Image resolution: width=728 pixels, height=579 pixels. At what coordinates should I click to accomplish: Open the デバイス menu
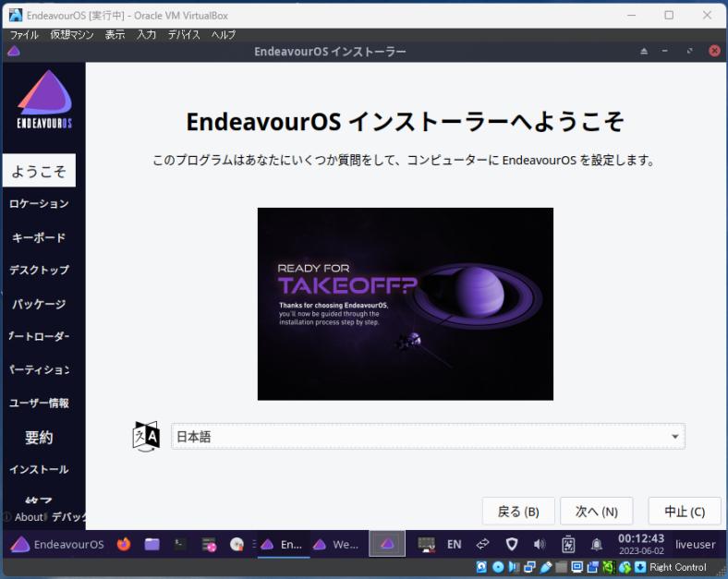[x=184, y=35]
